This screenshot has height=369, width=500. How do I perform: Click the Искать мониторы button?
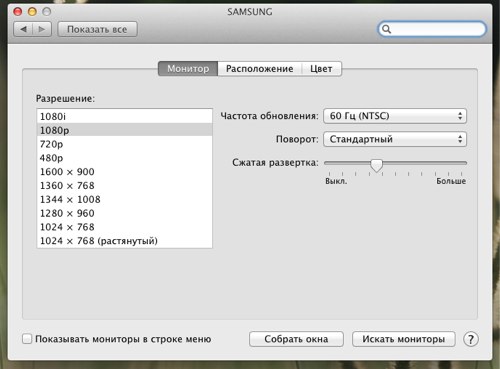pos(404,339)
